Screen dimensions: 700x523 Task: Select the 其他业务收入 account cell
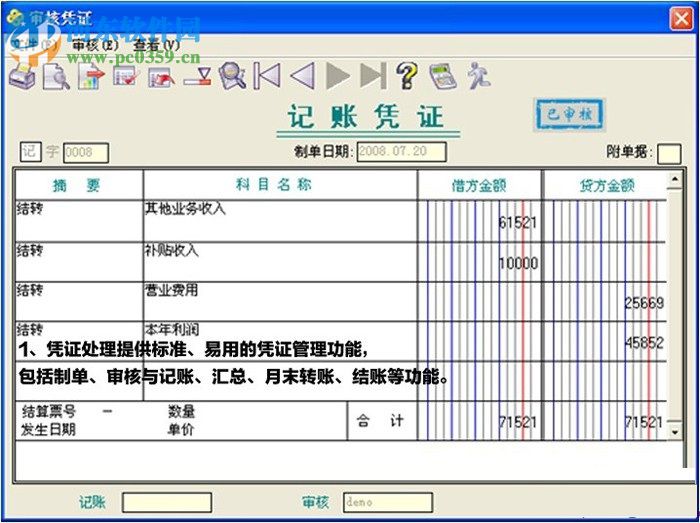tap(280, 221)
